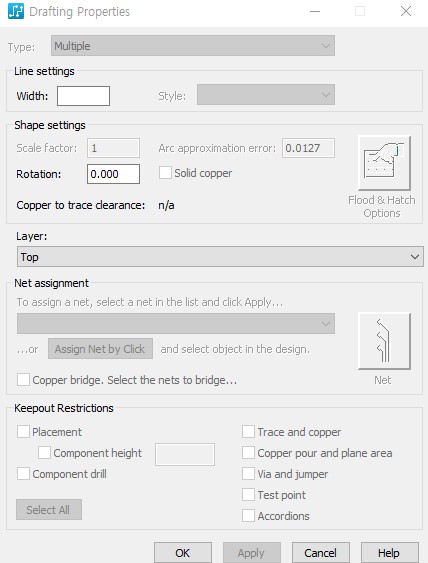Click the Drafting Properties app icon
The image size is (428, 563).
16,11
